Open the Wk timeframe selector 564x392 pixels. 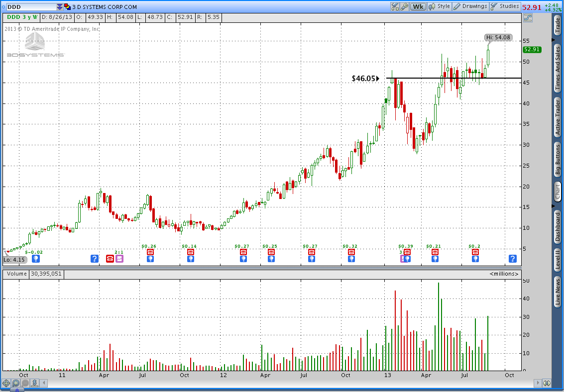[418, 6]
